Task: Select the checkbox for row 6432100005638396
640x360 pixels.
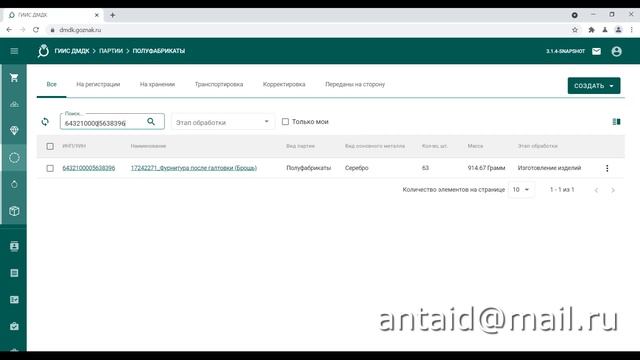Action: pyautogui.click(x=50, y=168)
